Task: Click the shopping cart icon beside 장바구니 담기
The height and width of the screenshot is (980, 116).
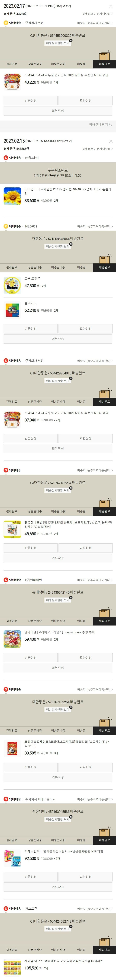Action: pos(111,124)
